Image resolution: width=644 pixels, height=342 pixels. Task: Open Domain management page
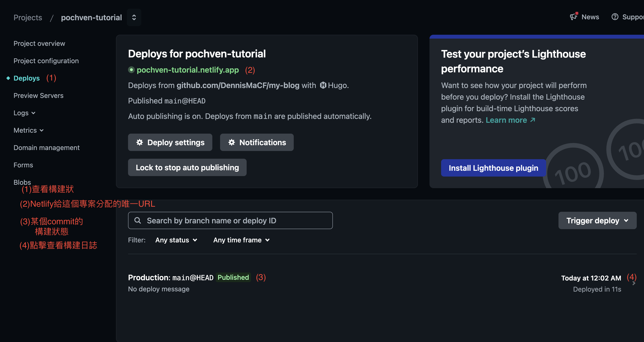click(x=46, y=148)
